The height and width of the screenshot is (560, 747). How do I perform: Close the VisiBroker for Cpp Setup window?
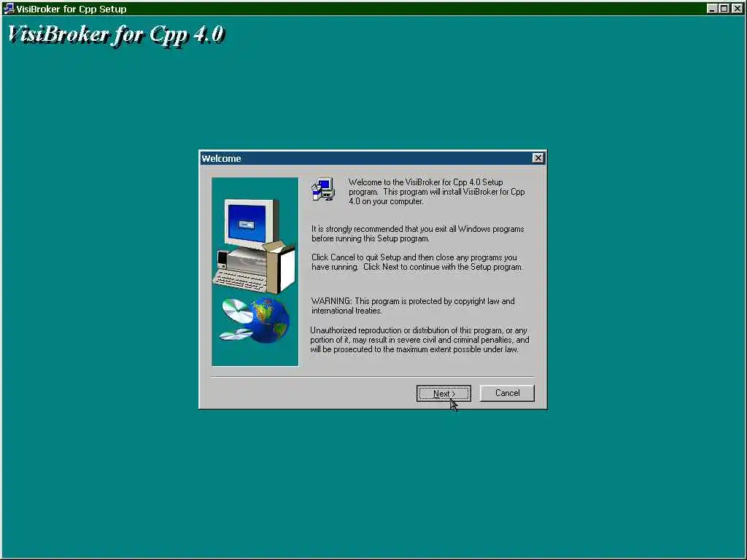(x=737, y=9)
